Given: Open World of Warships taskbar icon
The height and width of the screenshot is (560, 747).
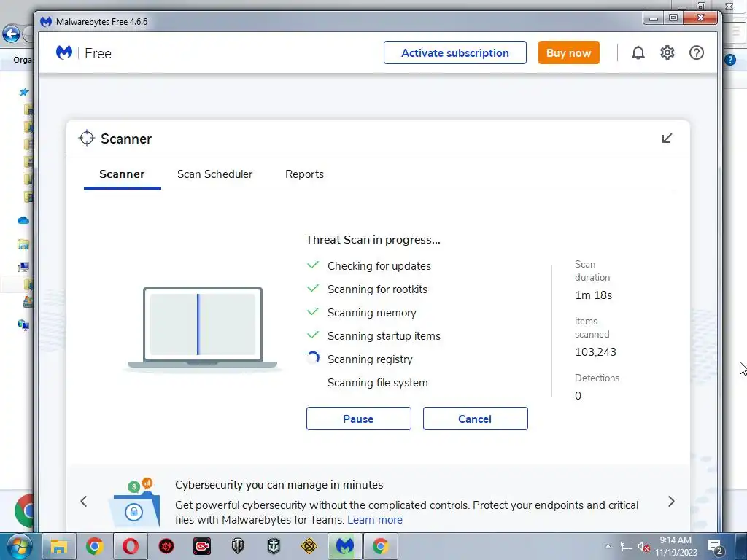Looking at the screenshot, I should pyautogui.click(x=274, y=546).
